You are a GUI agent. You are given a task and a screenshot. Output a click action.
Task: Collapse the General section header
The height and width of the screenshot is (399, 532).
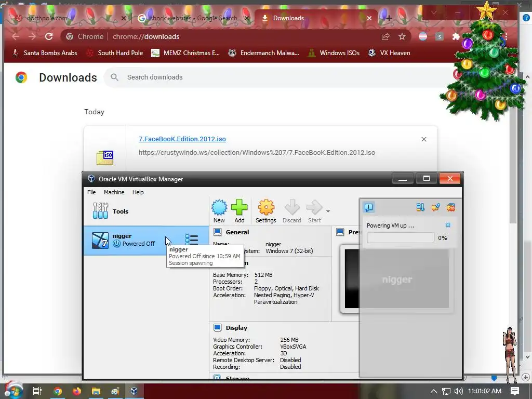tap(237, 232)
